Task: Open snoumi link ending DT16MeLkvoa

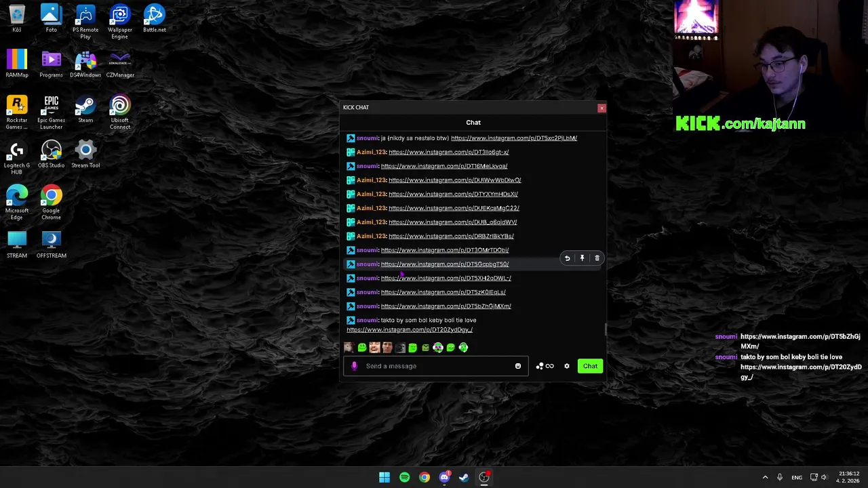Action: 444,166
